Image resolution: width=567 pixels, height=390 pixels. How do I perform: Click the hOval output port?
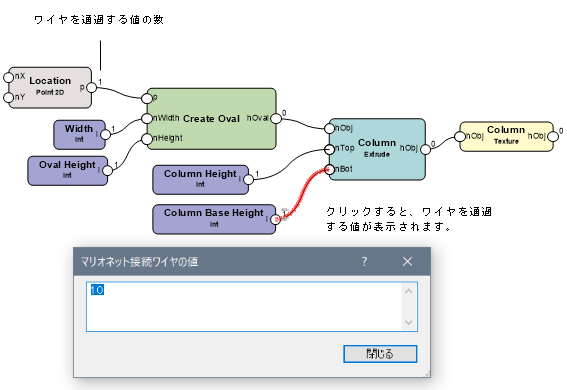click(276, 118)
